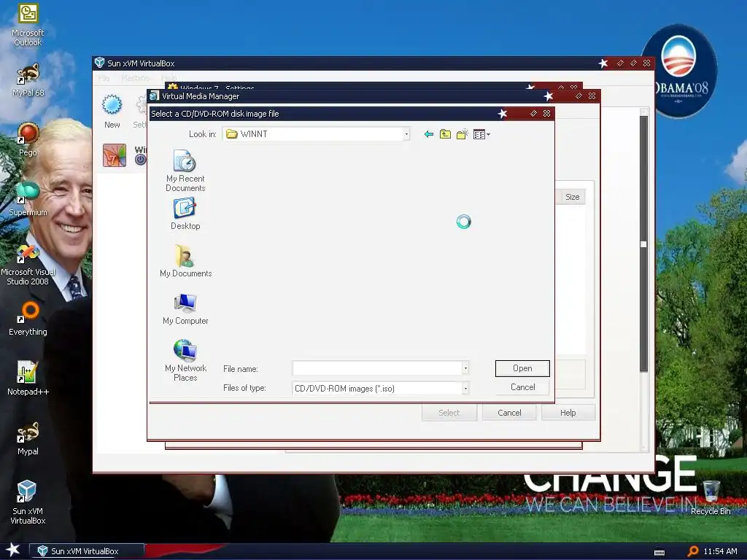Open Everything search desktop icon
The height and width of the screenshot is (560, 747).
(28, 319)
